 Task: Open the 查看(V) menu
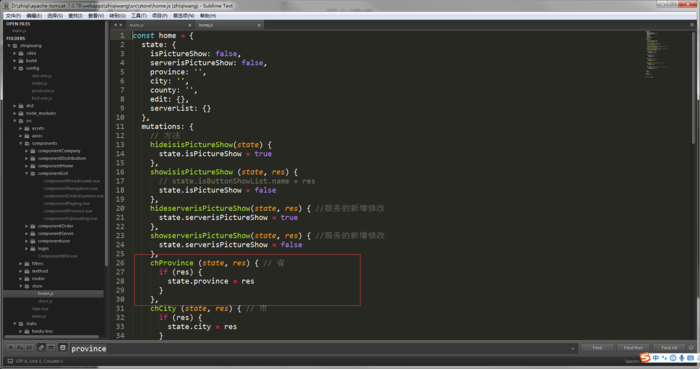(x=96, y=16)
